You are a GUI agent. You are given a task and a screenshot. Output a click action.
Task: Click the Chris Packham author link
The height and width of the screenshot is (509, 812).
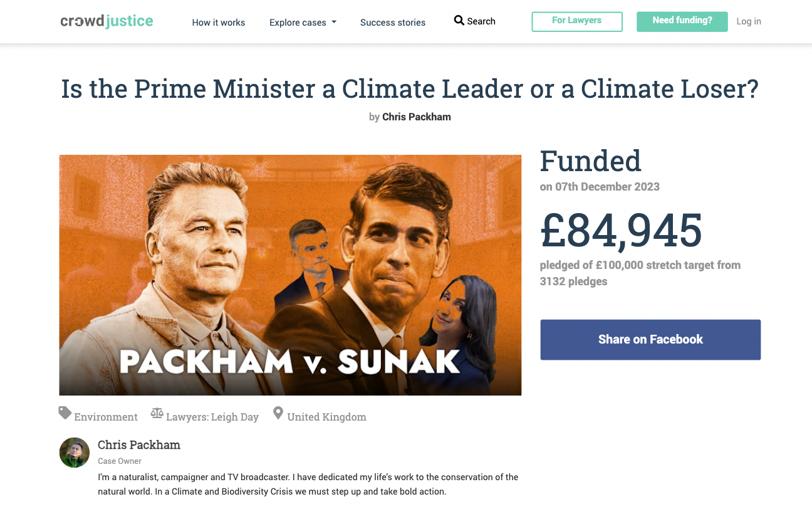coord(417,117)
